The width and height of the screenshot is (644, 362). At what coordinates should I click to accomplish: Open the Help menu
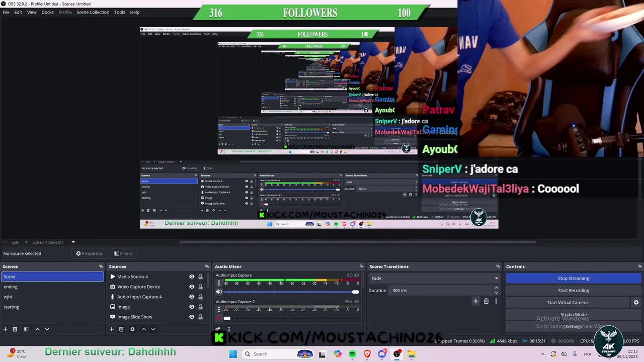tap(135, 12)
